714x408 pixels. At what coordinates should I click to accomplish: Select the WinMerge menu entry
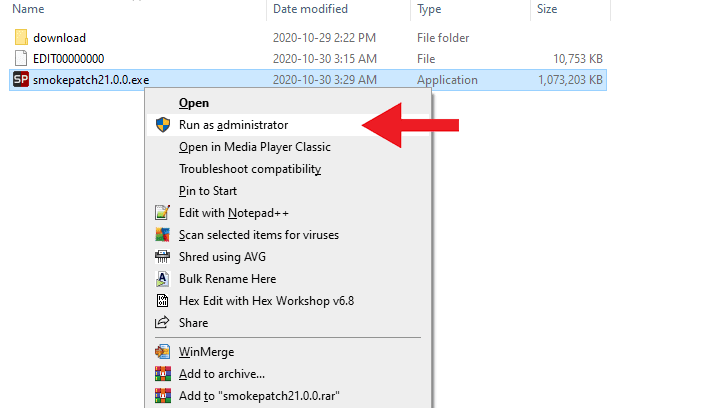[206, 352]
